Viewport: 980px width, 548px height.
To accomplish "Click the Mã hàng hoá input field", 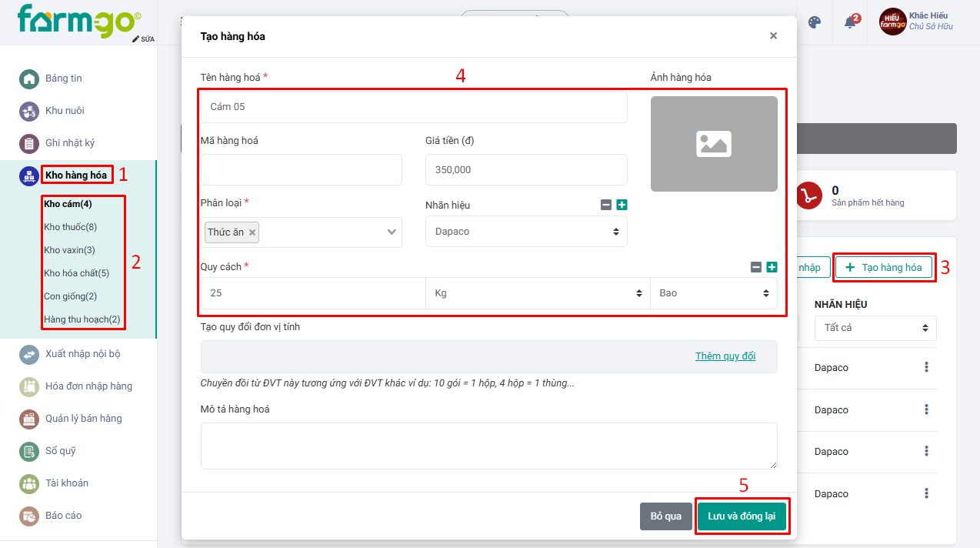I will click(x=302, y=169).
